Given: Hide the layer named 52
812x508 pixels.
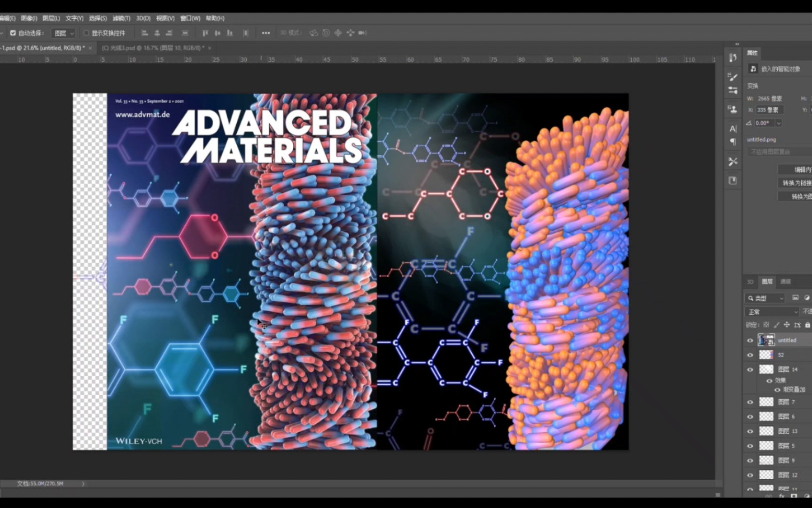Looking at the screenshot, I should click(x=750, y=355).
